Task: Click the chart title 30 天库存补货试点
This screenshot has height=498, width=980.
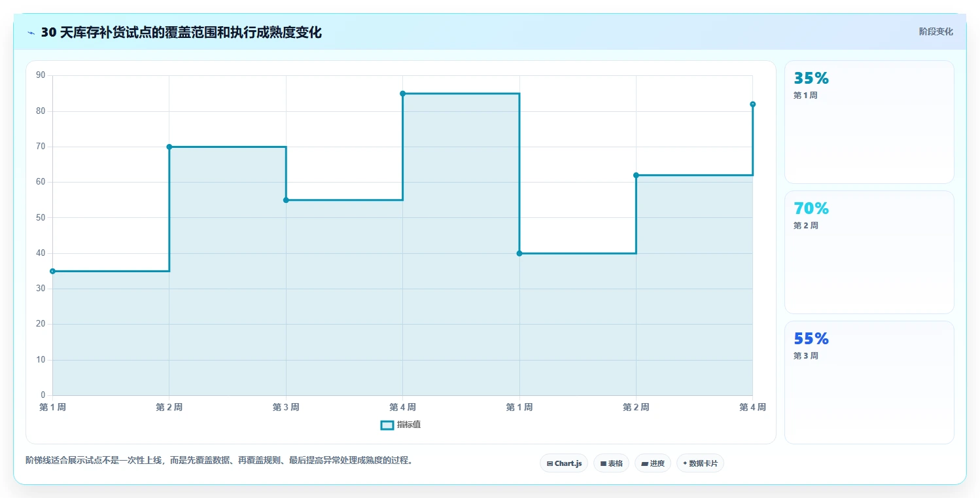Action: [181, 33]
